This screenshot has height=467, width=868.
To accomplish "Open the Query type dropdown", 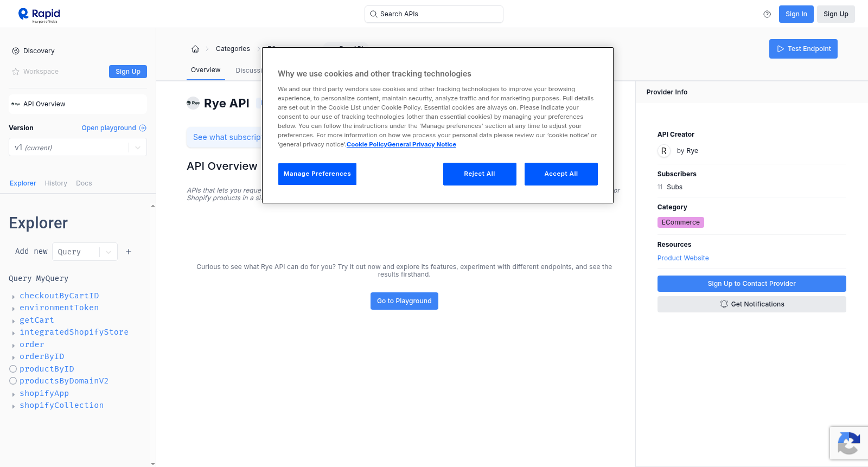I will coord(85,252).
